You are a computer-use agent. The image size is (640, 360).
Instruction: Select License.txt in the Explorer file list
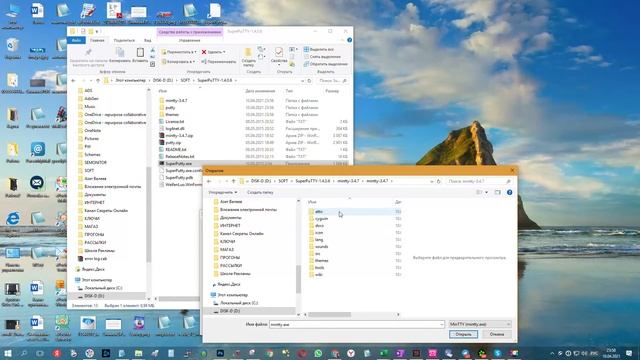175,122
